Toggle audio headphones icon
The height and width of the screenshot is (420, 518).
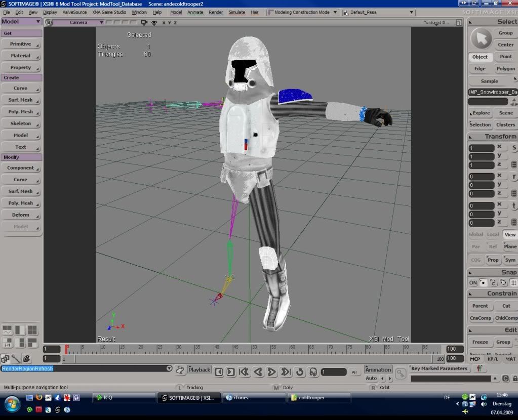click(313, 372)
